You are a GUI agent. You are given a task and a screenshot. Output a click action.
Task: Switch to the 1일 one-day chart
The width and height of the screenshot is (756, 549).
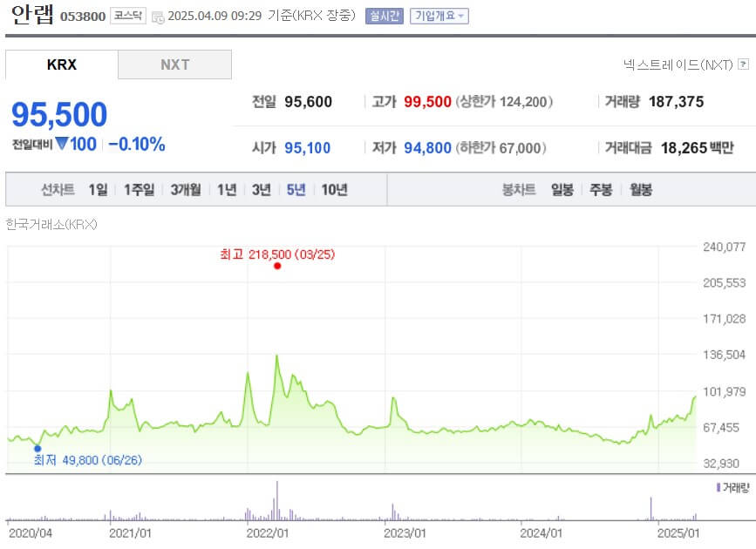click(x=96, y=188)
